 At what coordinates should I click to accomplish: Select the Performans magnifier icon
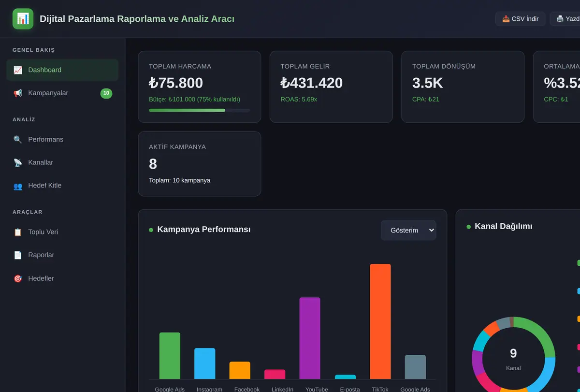point(18,140)
